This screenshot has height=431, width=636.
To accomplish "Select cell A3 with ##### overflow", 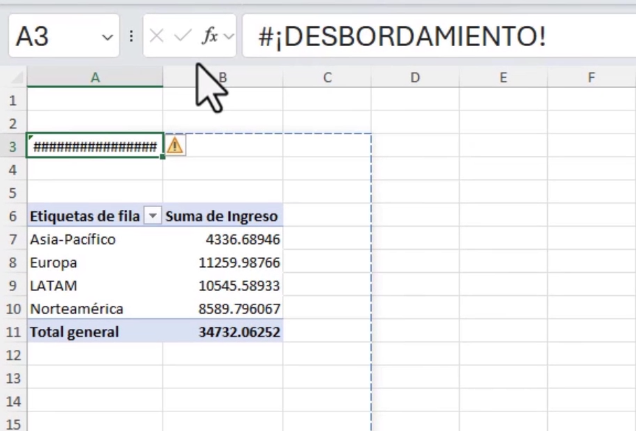I will tap(95, 146).
